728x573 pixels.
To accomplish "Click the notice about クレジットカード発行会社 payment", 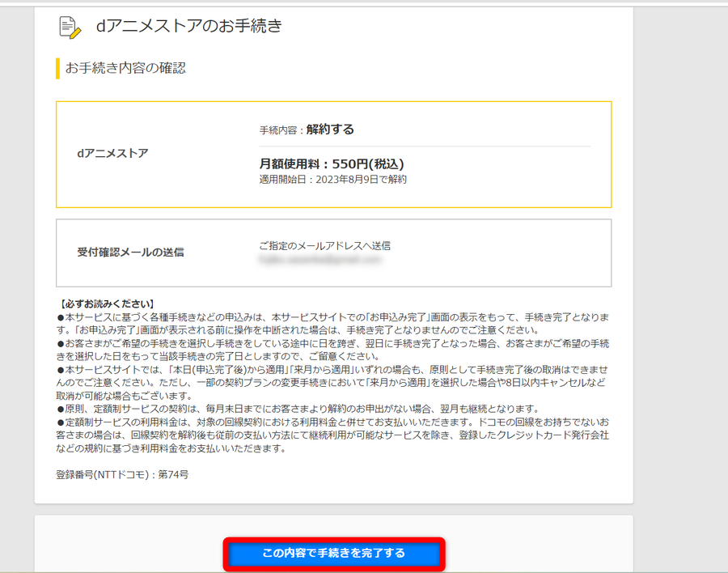I will [333, 435].
